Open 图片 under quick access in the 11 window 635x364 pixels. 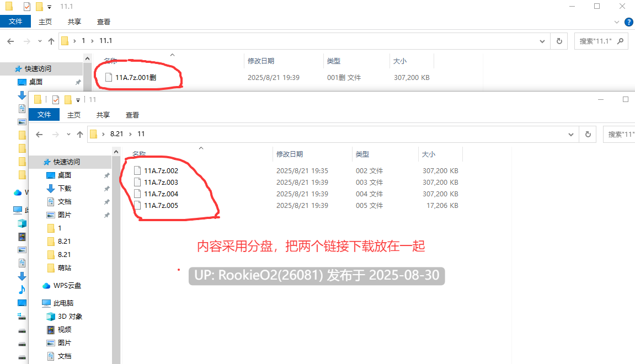coord(65,215)
